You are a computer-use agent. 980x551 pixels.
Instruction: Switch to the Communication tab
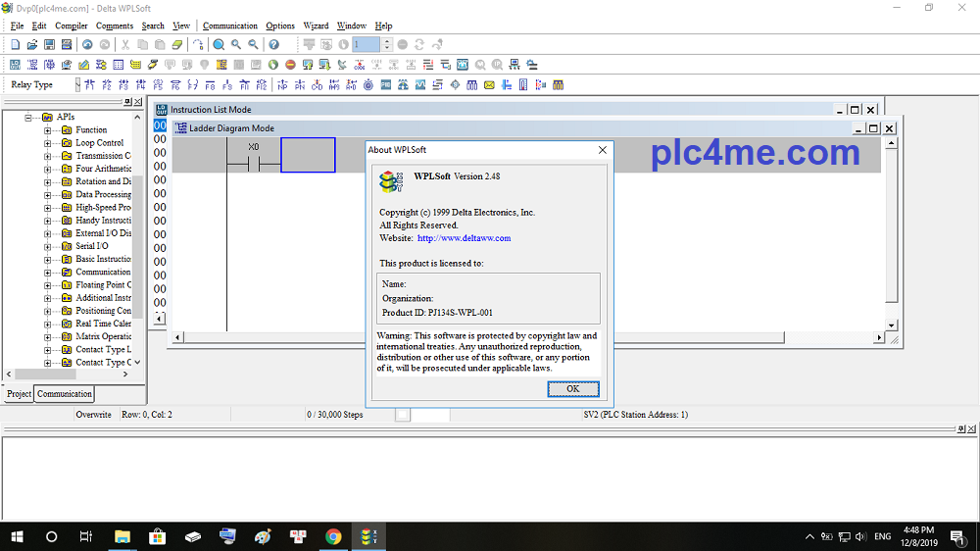(x=65, y=394)
